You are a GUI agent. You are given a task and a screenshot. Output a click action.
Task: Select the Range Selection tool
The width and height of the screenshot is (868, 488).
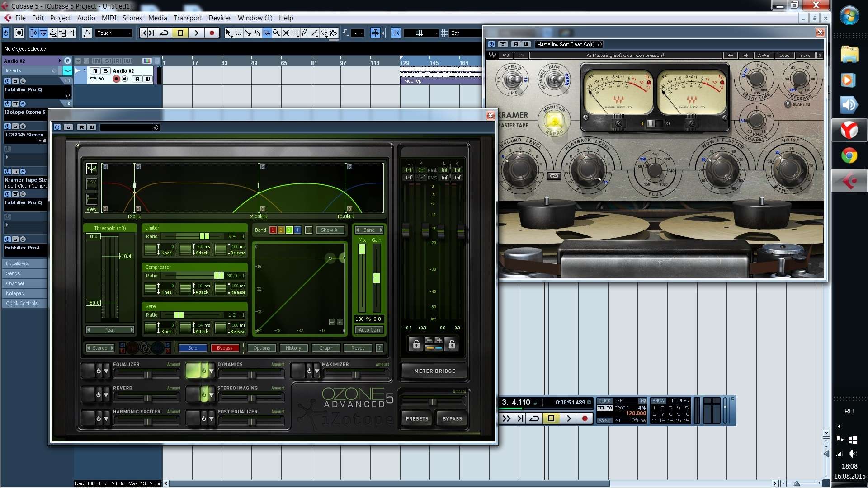tap(238, 33)
